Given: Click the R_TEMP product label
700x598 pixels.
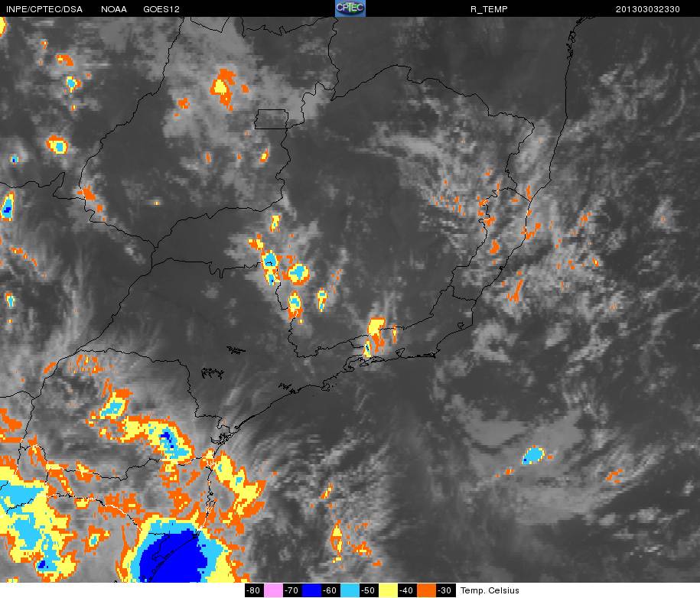Looking at the screenshot, I should coord(489,9).
